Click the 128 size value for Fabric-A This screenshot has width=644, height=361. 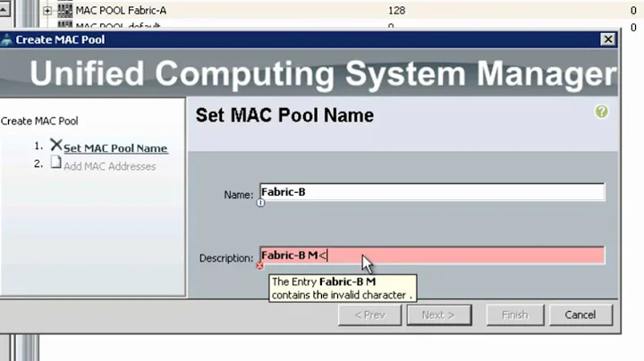click(x=397, y=10)
